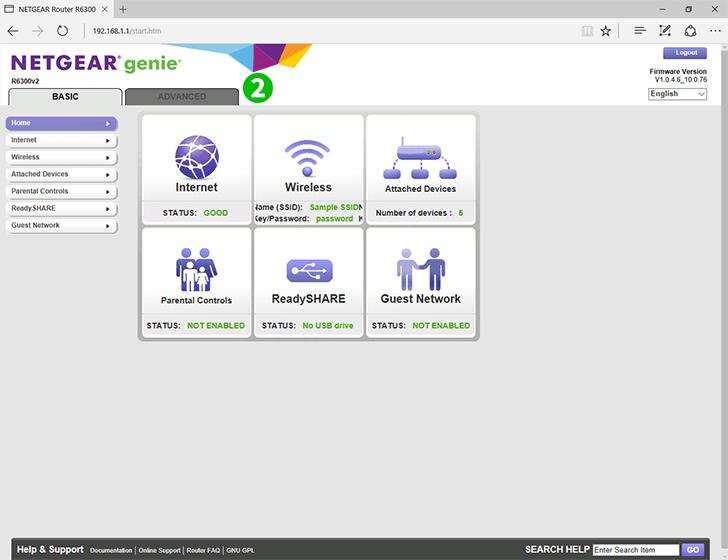Open the browser Hub icon

(640, 31)
